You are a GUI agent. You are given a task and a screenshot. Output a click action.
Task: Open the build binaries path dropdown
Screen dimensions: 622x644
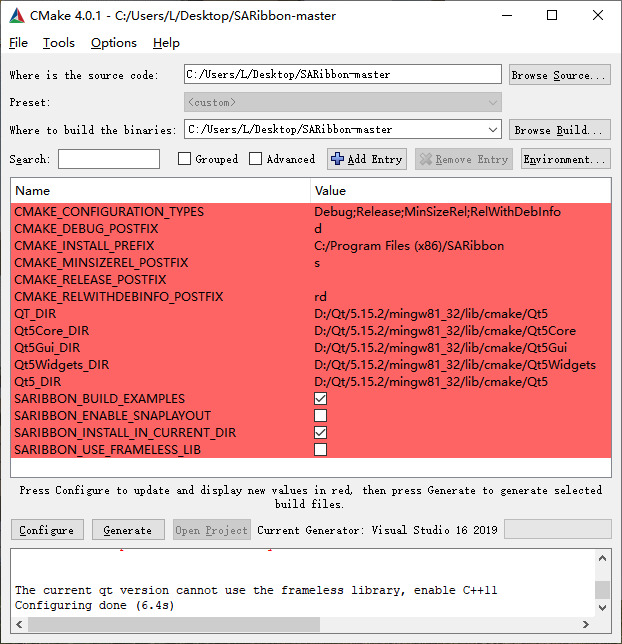tap(493, 130)
